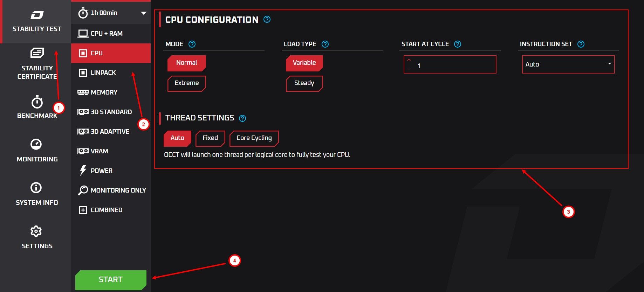Viewport: 644px width, 292px height.
Task: Go to the BENCHMARK section label
Action: tap(37, 116)
